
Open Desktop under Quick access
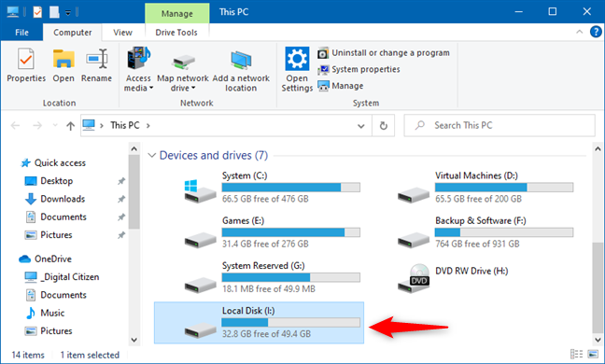click(x=49, y=181)
